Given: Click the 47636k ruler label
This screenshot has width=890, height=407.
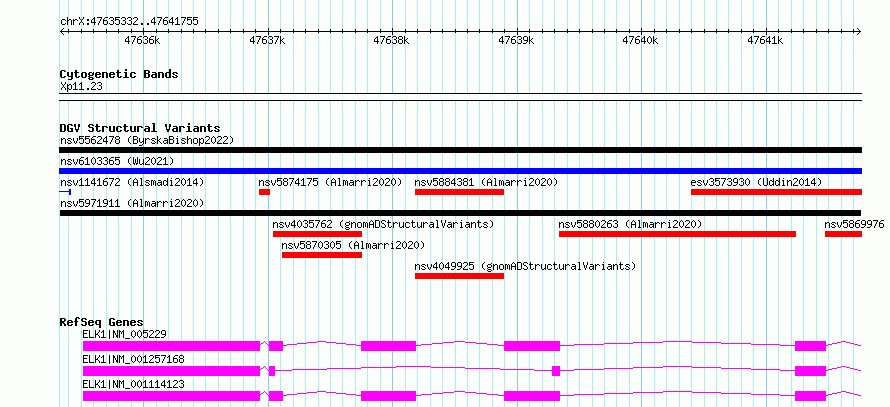Looking at the screenshot, I should [x=142, y=40].
